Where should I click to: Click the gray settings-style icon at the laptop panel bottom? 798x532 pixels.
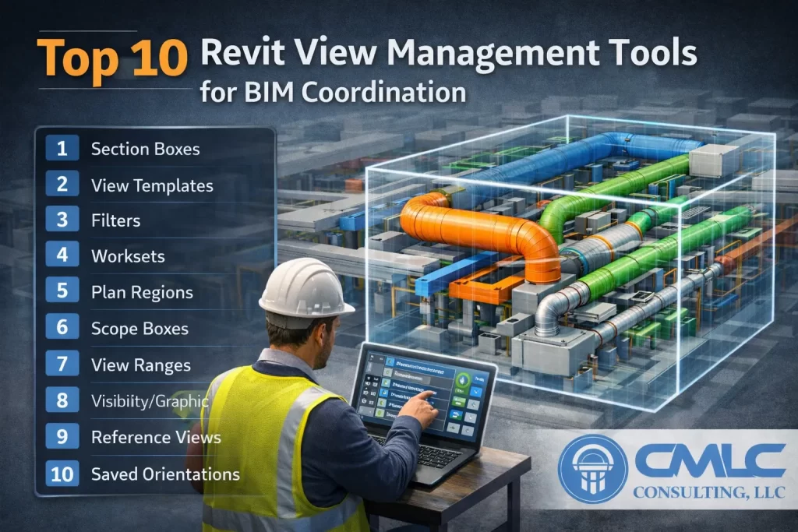468,430
